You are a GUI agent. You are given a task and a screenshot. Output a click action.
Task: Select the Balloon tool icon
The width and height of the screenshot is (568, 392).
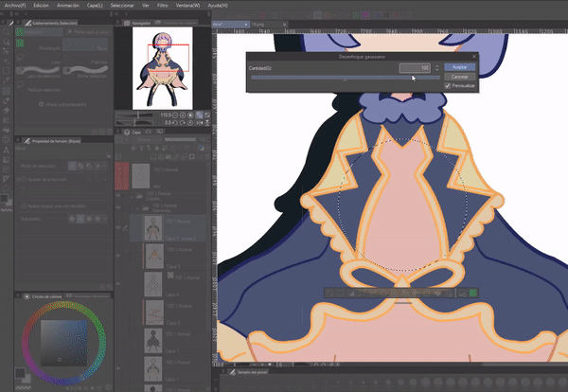pyautogui.click(x=6, y=188)
